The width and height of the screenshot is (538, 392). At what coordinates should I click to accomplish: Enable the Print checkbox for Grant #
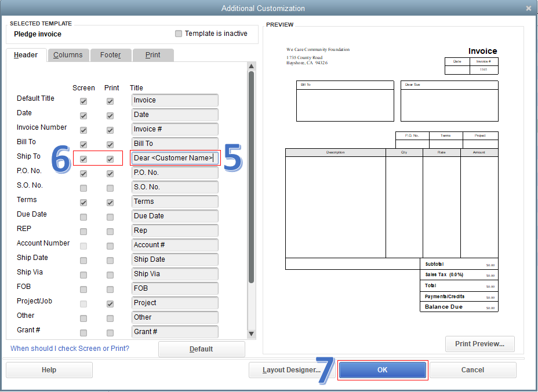point(111,332)
